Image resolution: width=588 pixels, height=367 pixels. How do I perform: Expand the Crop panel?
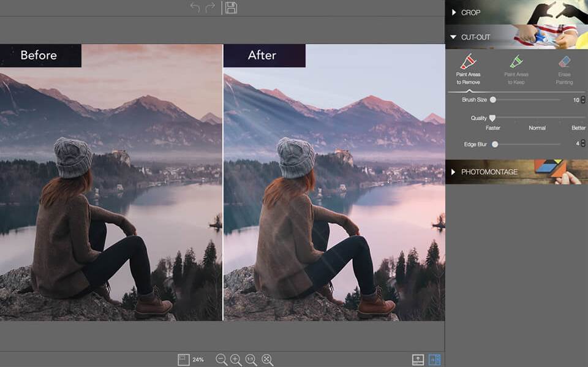click(454, 12)
